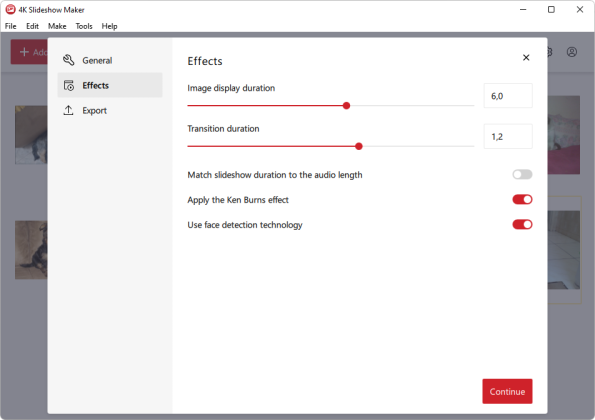The height and width of the screenshot is (420, 595).
Task: Click the wrench icon beside General
Action: point(69,60)
